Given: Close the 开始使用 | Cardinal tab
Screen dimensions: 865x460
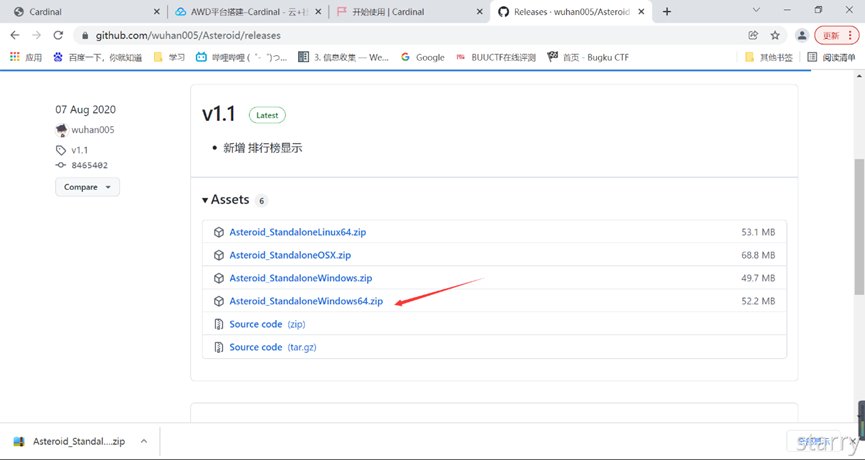Looking at the screenshot, I should 480,12.
